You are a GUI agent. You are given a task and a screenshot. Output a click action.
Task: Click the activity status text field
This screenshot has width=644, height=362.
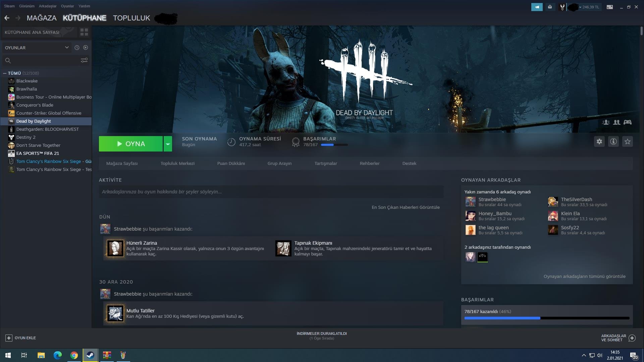[x=271, y=192]
